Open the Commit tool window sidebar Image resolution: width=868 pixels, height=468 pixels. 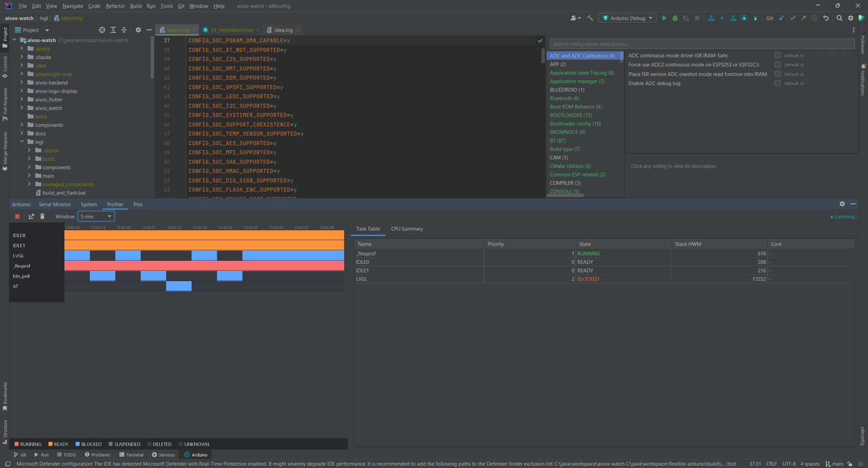pos(5,66)
